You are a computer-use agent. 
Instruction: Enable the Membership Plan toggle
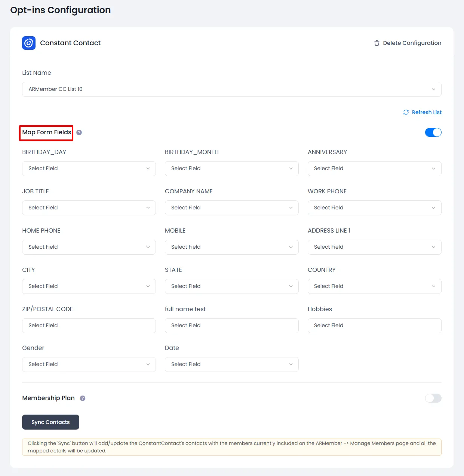coord(433,398)
